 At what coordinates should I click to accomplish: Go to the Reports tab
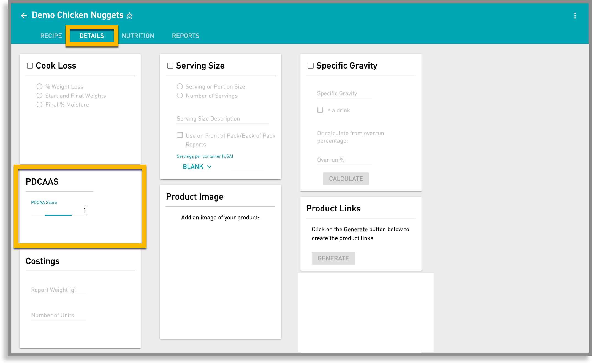pos(186,36)
